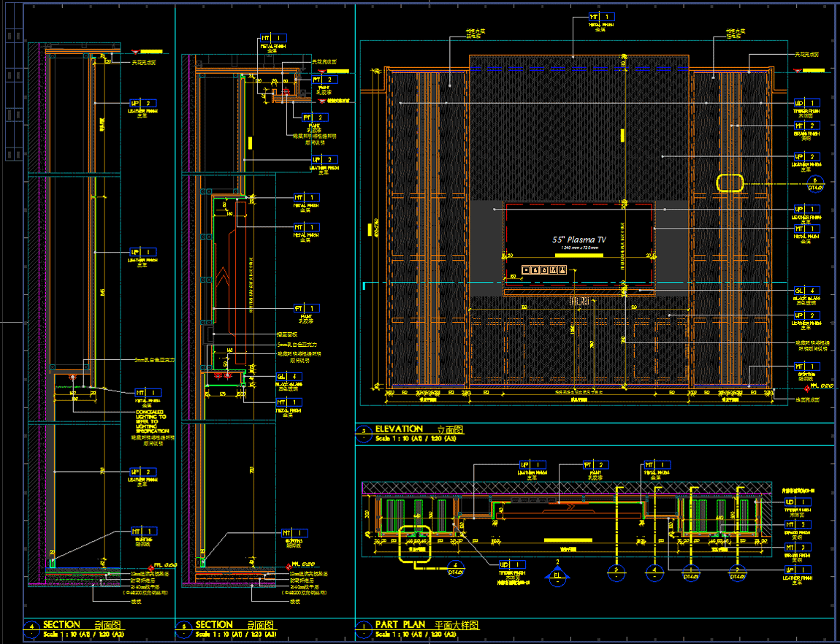Screen dimensions: 840x644
Task: Select PT 2 paint tag above part plan
Action: pos(596,465)
